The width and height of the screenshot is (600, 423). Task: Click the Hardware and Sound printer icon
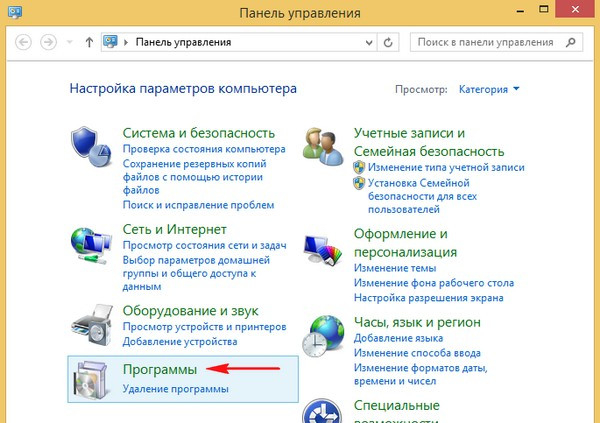pyautogui.click(x=92, y=322)
